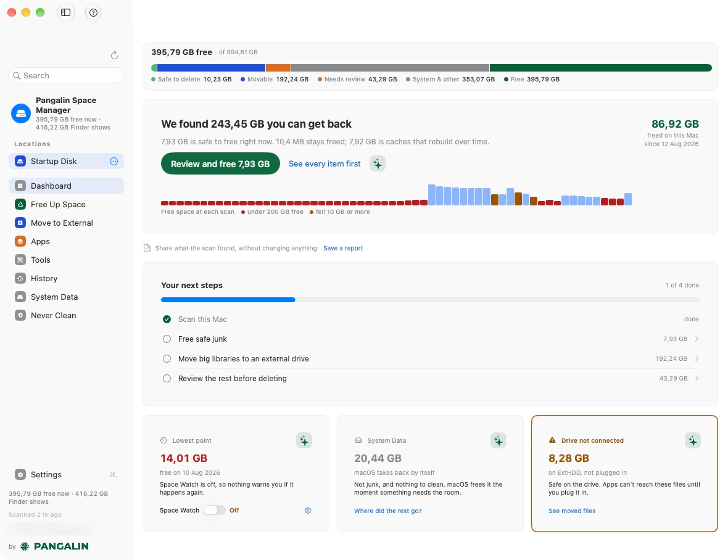Click Needs review 43,29 GB legend entry
Viewport: 728px width, 560px height.
pos(357,80)
